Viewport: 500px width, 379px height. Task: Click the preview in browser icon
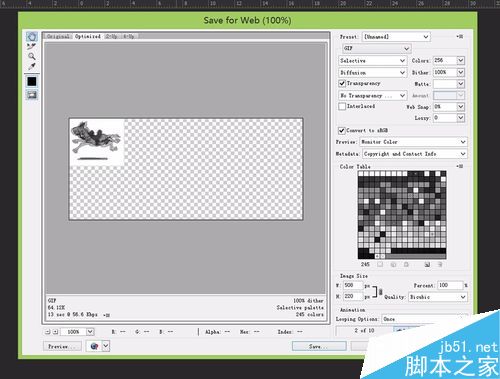coord(94,346)
